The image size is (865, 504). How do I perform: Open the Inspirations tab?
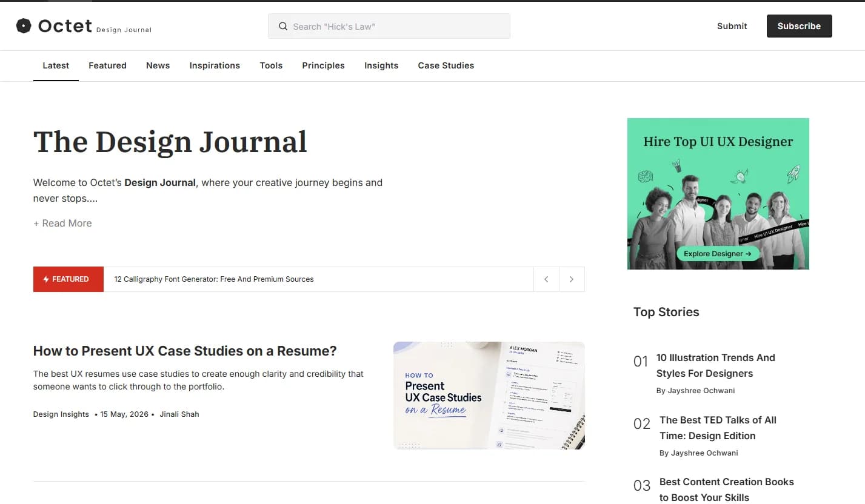(215, 65)
